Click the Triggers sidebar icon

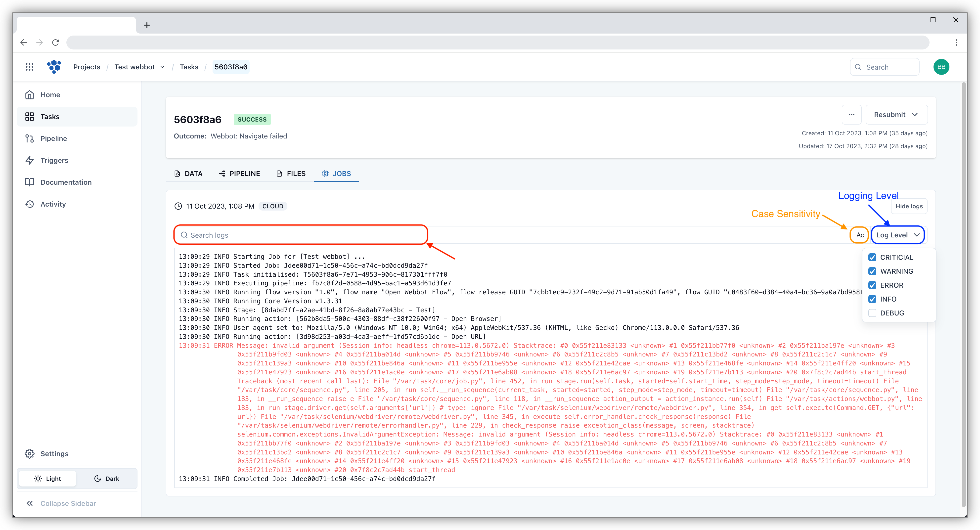(31, 160)
